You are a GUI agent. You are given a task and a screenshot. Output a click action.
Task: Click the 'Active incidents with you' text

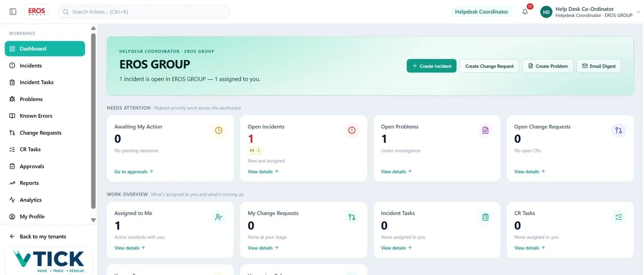click(139, 237)
